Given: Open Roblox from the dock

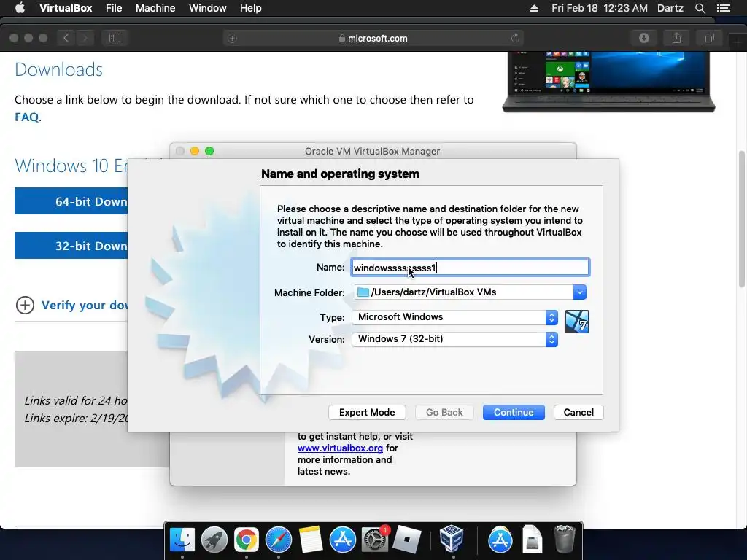Looking at the screenshot, I should (x=407, y=540).
